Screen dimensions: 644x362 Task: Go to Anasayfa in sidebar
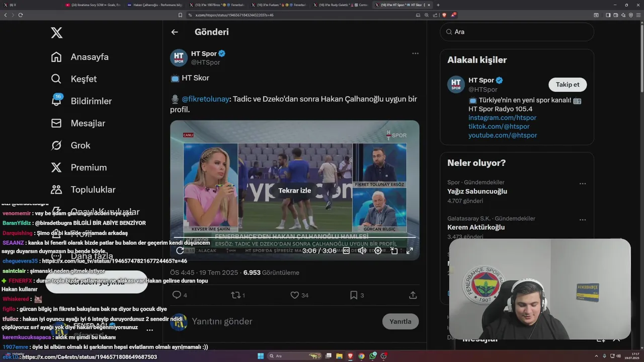(x=80, y=57)
